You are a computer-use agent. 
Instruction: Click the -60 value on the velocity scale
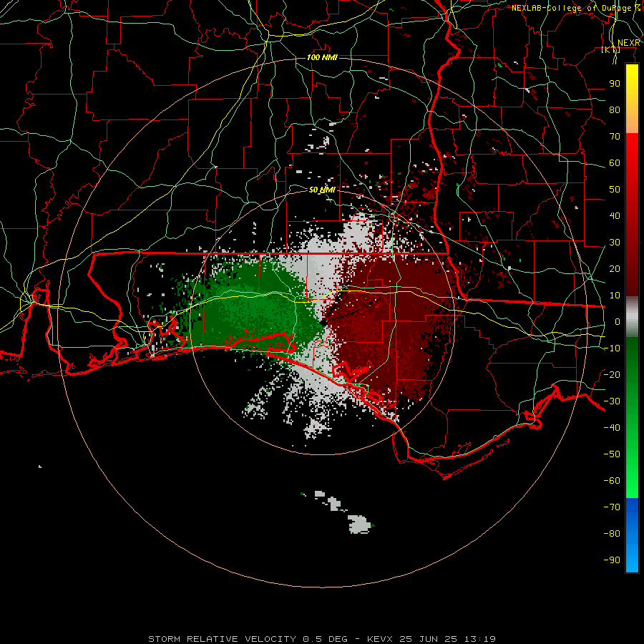612,481
